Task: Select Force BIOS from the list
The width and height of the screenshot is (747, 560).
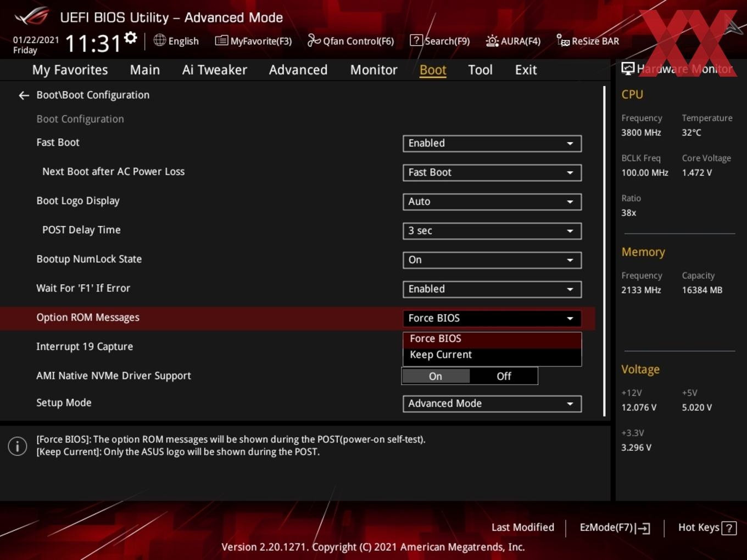Action: 492,339
